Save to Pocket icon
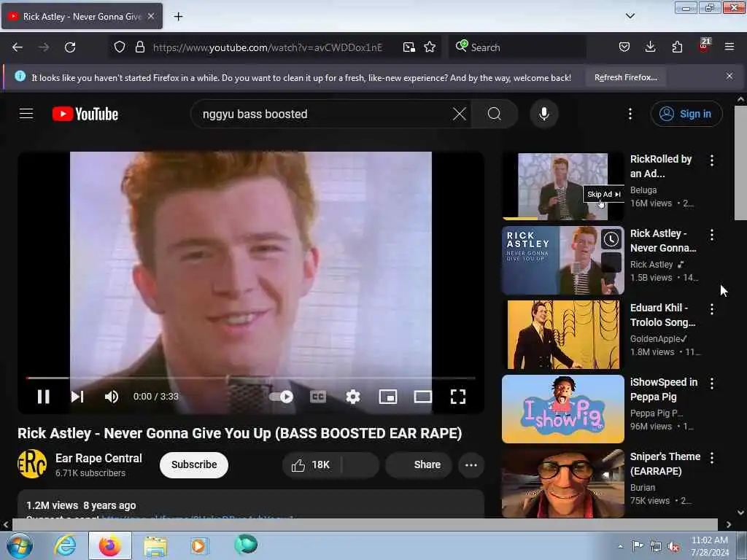This screenshot has width=747, height=560. (x=624, y=47)
